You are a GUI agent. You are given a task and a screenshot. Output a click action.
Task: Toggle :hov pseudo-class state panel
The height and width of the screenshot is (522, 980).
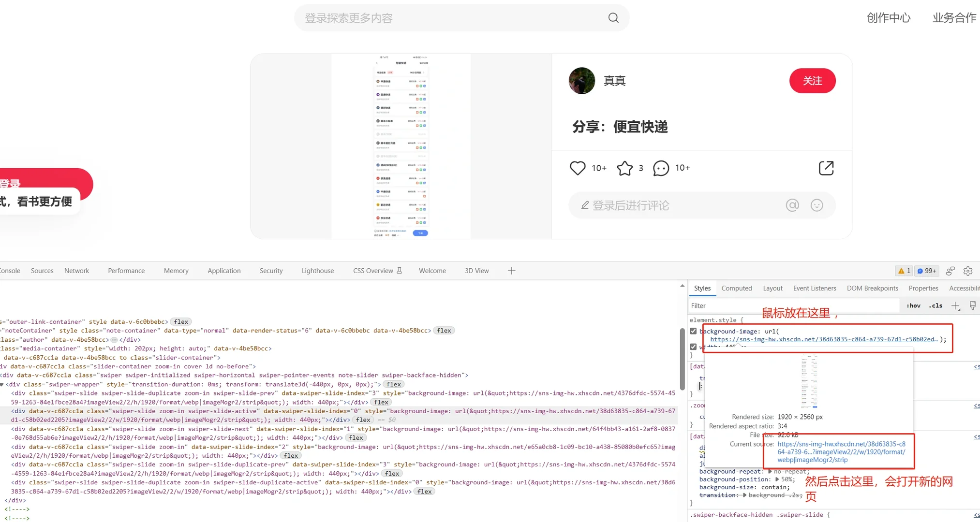pos(913,305)
